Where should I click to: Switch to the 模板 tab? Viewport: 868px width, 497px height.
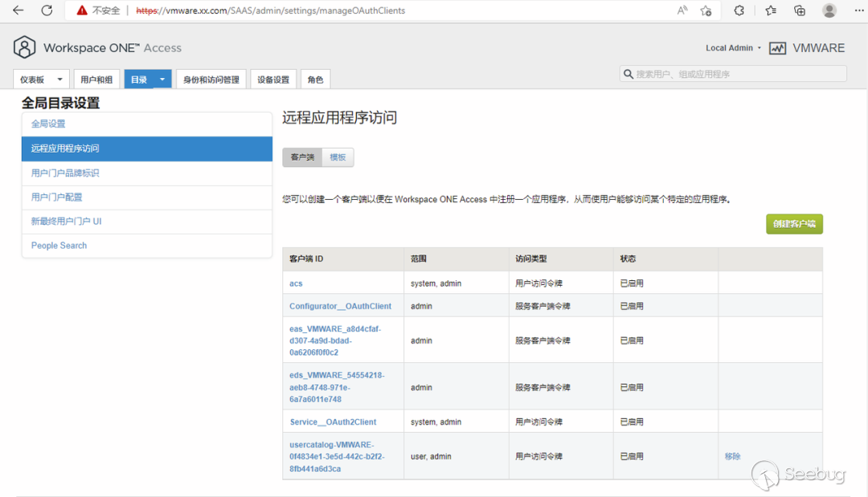[x=338, y=157]
